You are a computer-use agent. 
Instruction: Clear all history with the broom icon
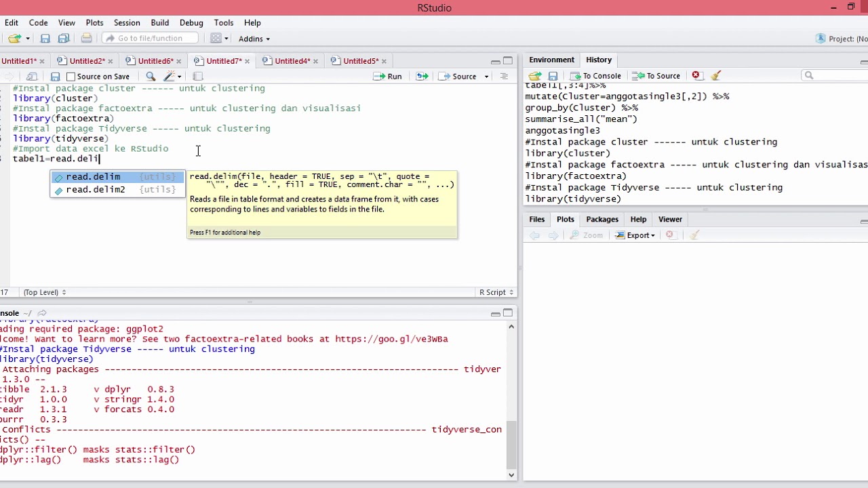pos(716,76)
